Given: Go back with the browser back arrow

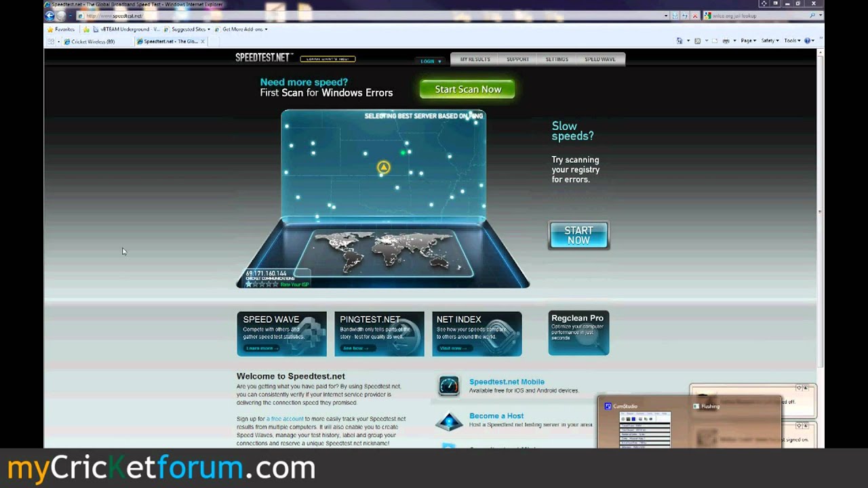Looking at the screenshot, I should (50, 16).
